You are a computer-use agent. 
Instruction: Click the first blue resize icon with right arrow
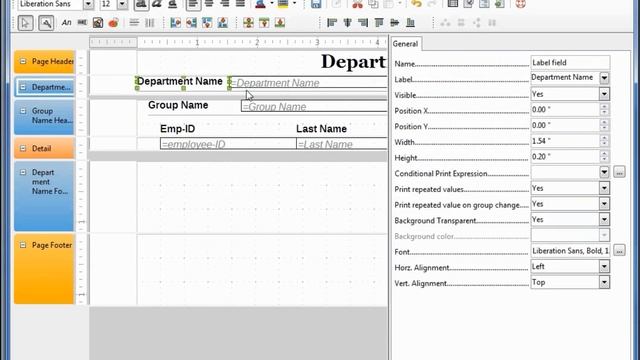coord(176,23)
